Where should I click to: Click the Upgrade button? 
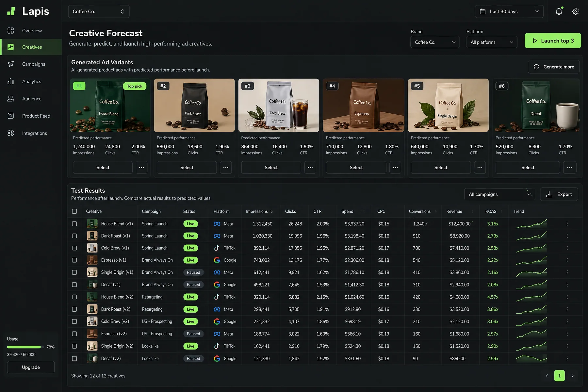[31, 367]
